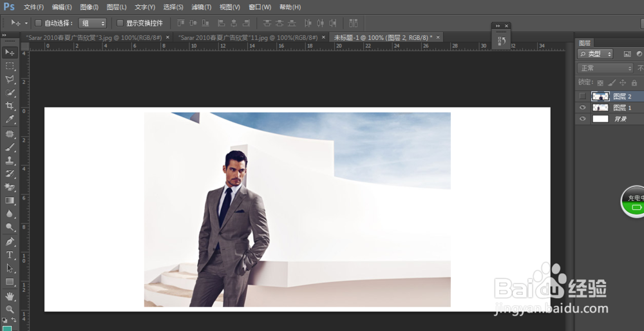The height and width of the screenshot is (331, 644).
Task: Select the Rectangular Marquee tool
Action: (x=10, y=66)
